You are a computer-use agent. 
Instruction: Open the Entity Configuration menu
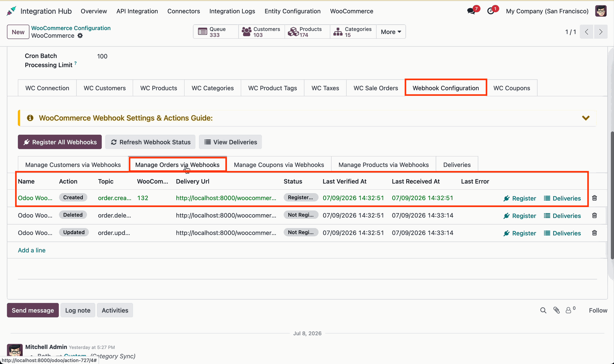tap(293, 11)
